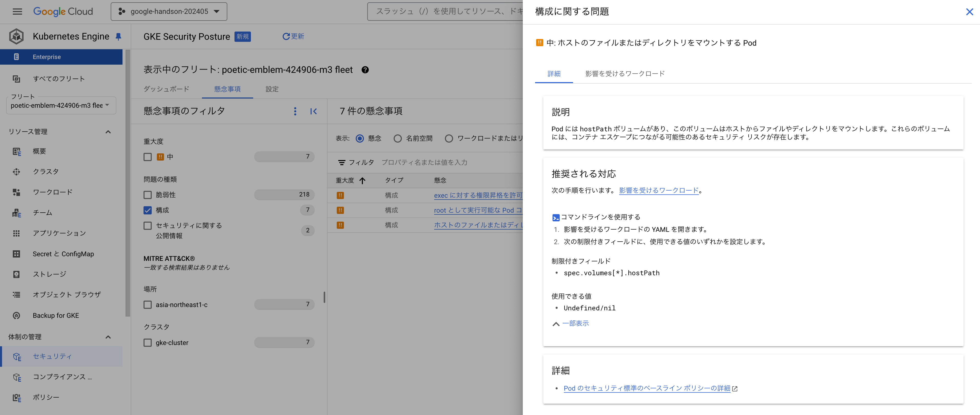Uncheck the 構成 issue type checkbox
Image resolution: width=980 pixels, height=415 pixels.
[x=148, y=210]
